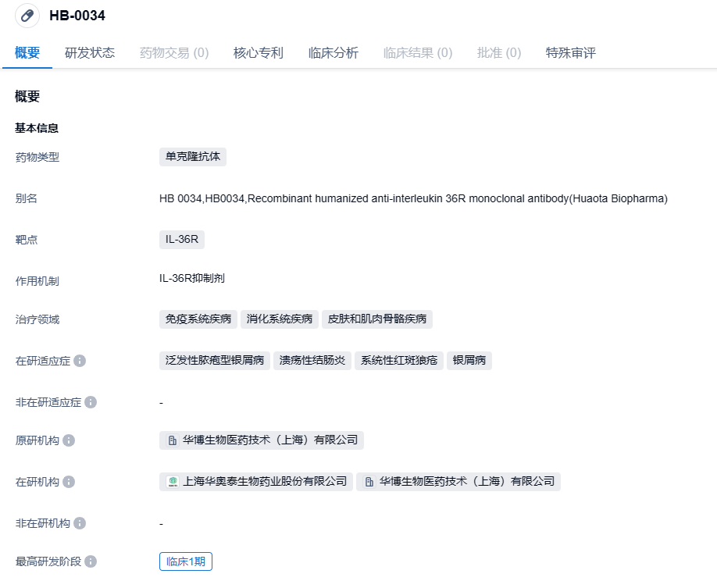Click the 临床1期 phase badge
Screen dimensions: 717x588
click(x=186, y=561)
